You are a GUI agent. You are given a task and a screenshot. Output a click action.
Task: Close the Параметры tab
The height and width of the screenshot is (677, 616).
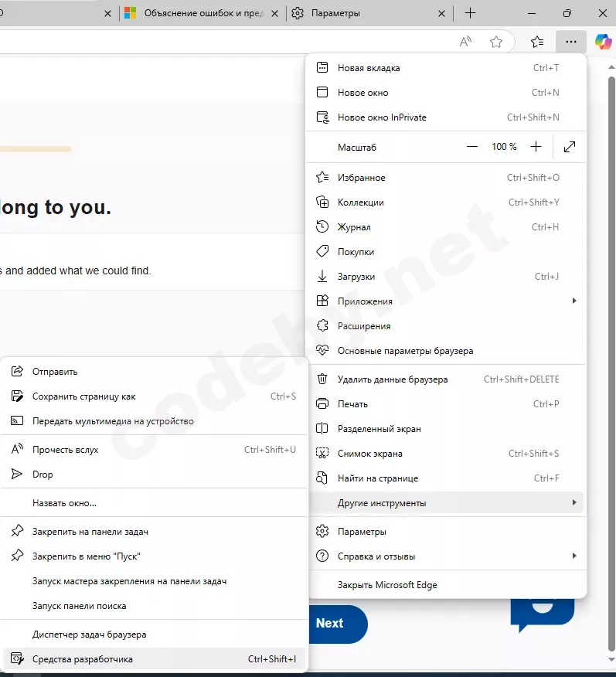[441, 14]
